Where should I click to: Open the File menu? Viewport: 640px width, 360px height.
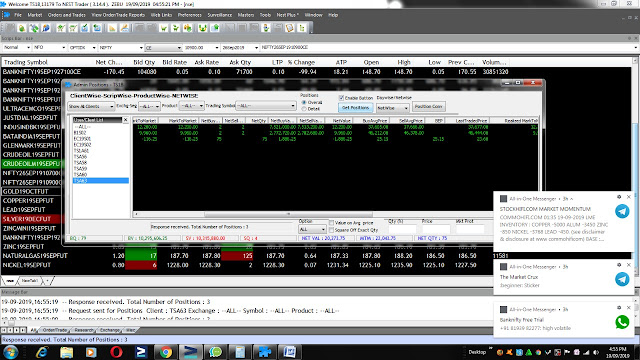pyautogui.click(x=18, y=15)
